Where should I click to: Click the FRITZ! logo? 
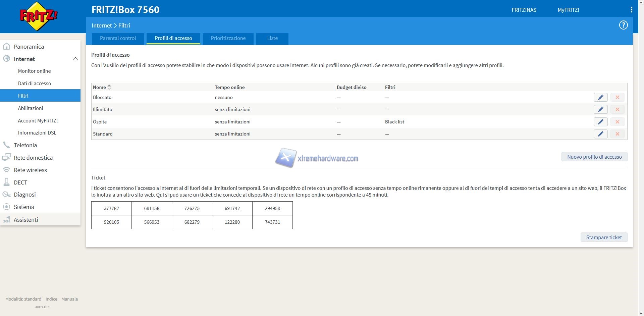tap(39, 16)
